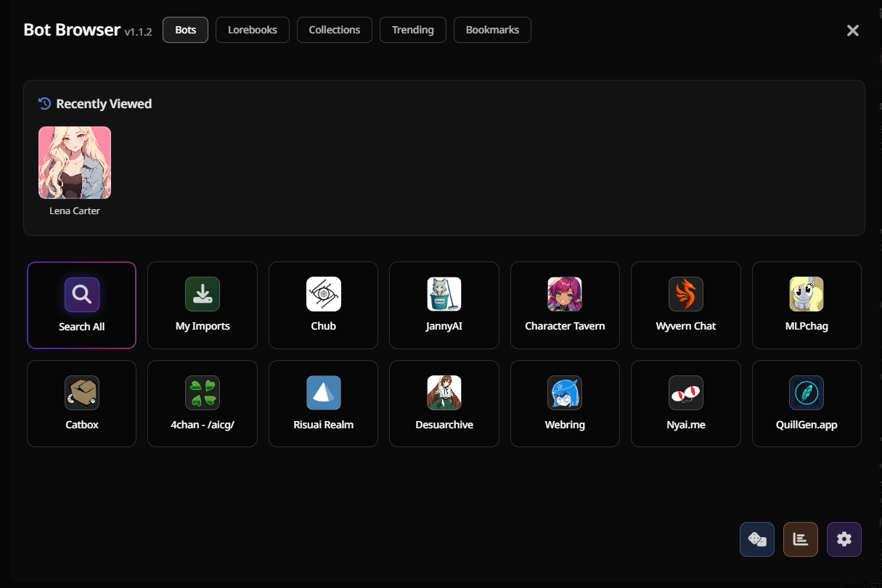This screenshot has width=882, height=588.
Task: Open the My Imports tile
Action: pyautogui.click(x=203, y=305)
